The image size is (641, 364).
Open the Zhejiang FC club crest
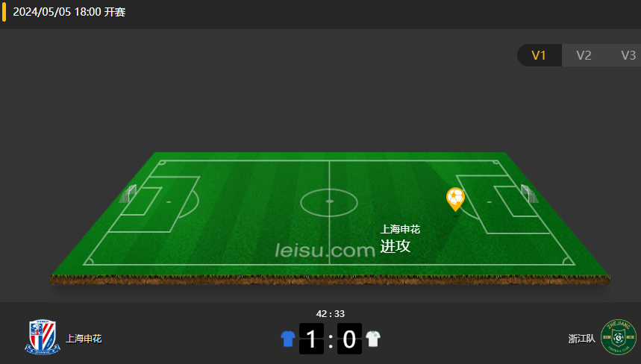pyautogui.click(x=618, y=337)
